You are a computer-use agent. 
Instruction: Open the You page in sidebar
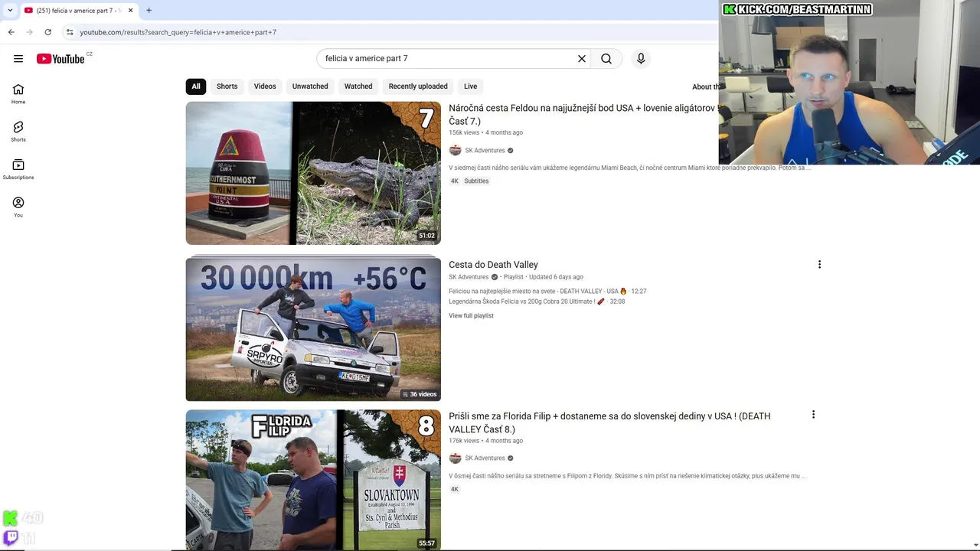point(18,207)
